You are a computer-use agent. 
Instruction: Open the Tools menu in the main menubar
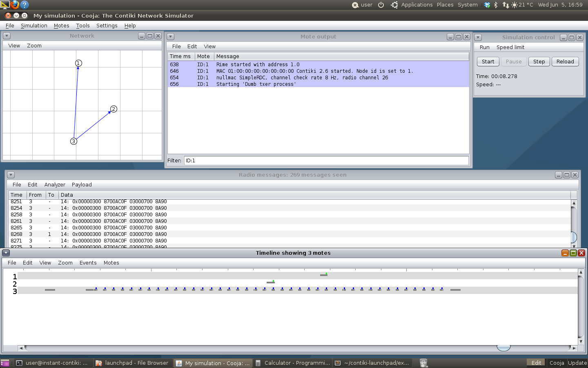83,25
